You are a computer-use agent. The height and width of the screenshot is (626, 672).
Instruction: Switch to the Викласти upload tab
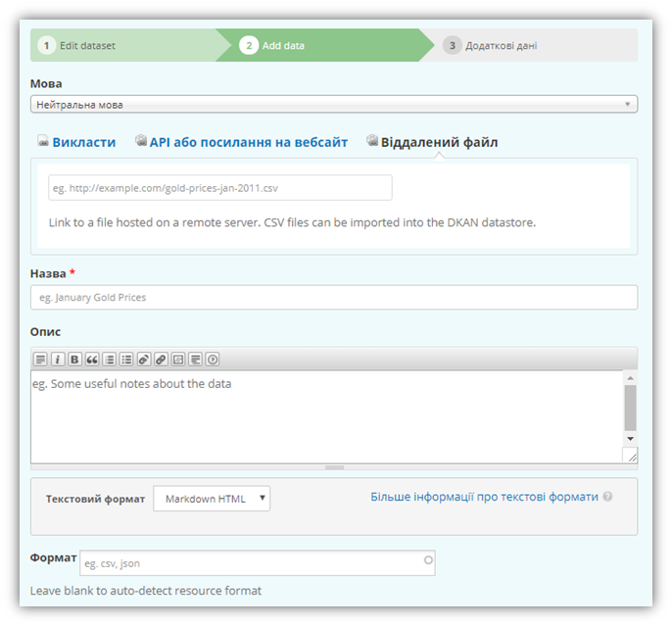click(x=83, y=142)
